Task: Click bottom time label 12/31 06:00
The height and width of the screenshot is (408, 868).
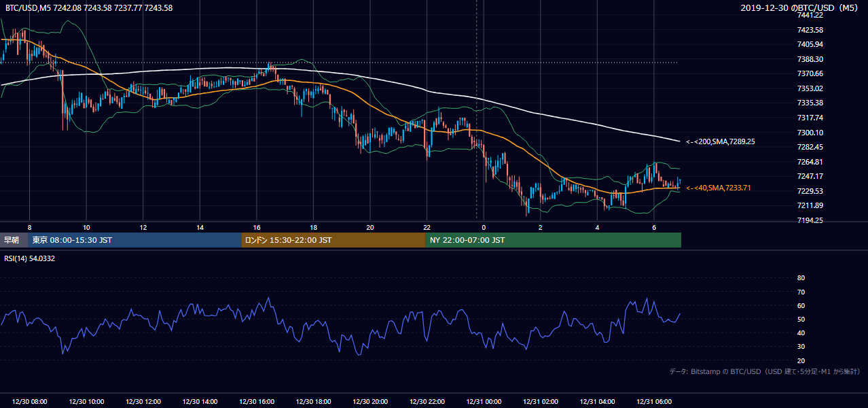Action: 654,402
